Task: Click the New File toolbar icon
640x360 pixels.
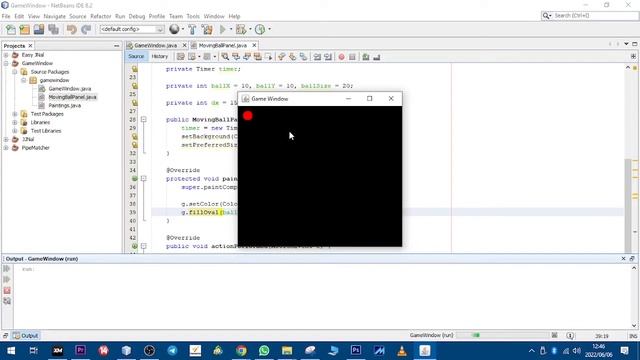Action: (11, 29)
